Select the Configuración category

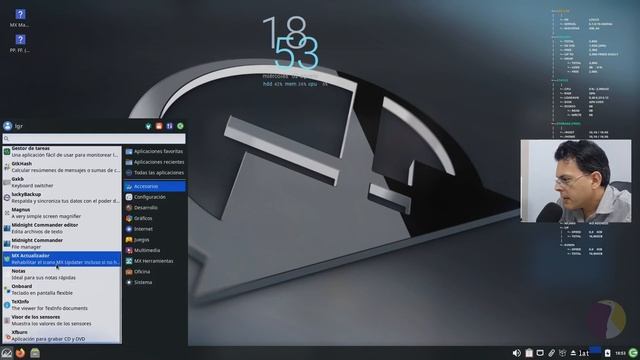tap(155, 197)
